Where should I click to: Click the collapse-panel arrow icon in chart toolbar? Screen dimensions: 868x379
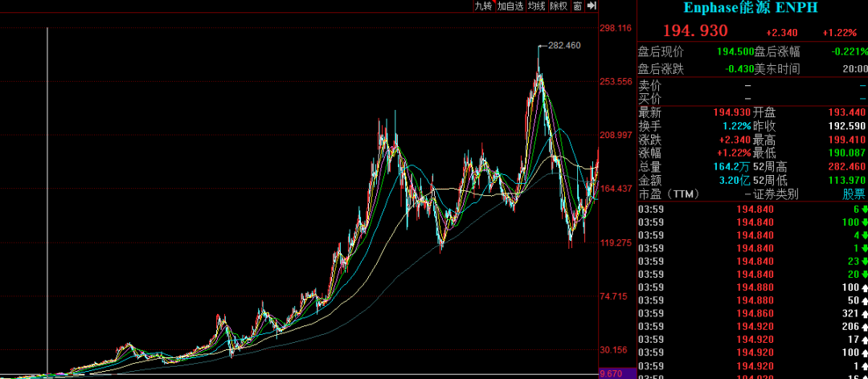(x=592, y=6)
